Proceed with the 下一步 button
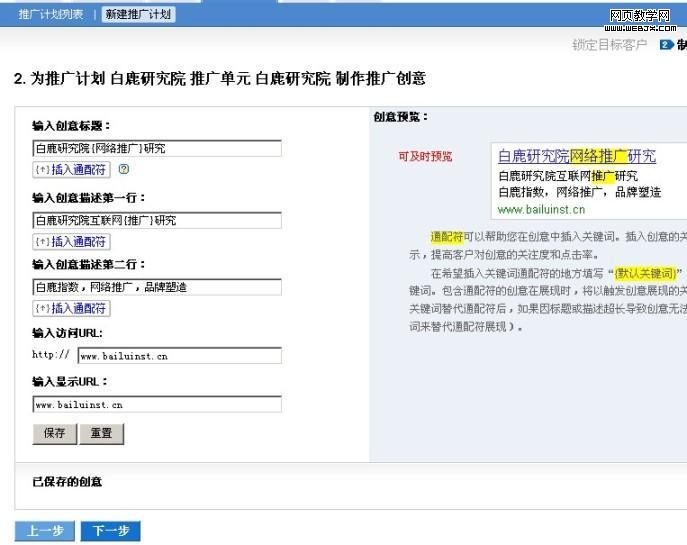This screenshot has height=545, width=687. tap(110, 531)
